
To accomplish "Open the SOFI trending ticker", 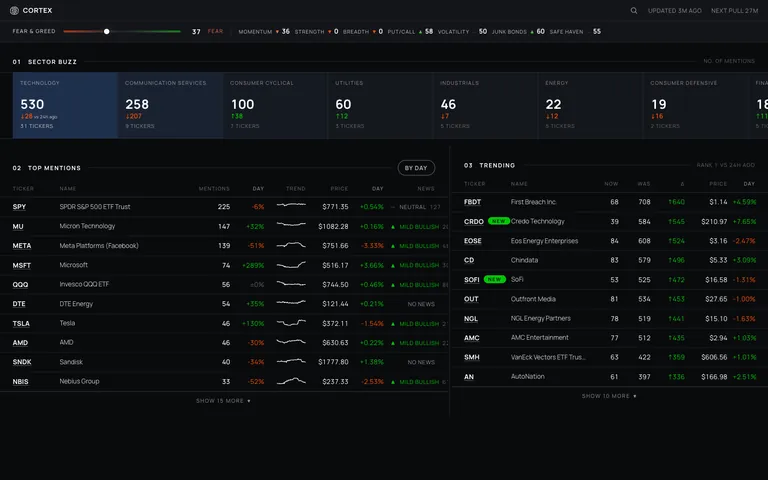I will [x=472, y=280].
